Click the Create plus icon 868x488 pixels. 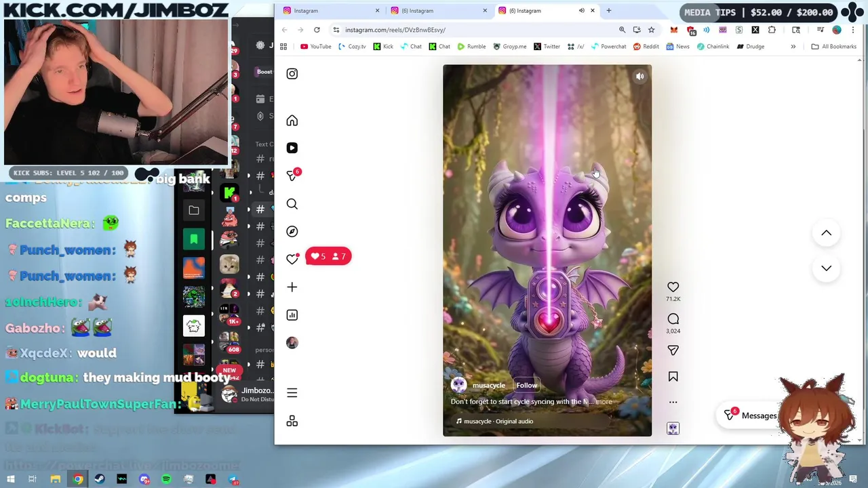[x=292, y=287]
